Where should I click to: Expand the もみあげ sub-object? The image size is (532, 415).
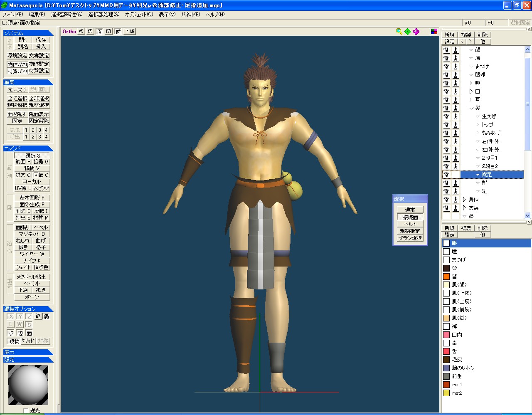[x=478, y=133]
